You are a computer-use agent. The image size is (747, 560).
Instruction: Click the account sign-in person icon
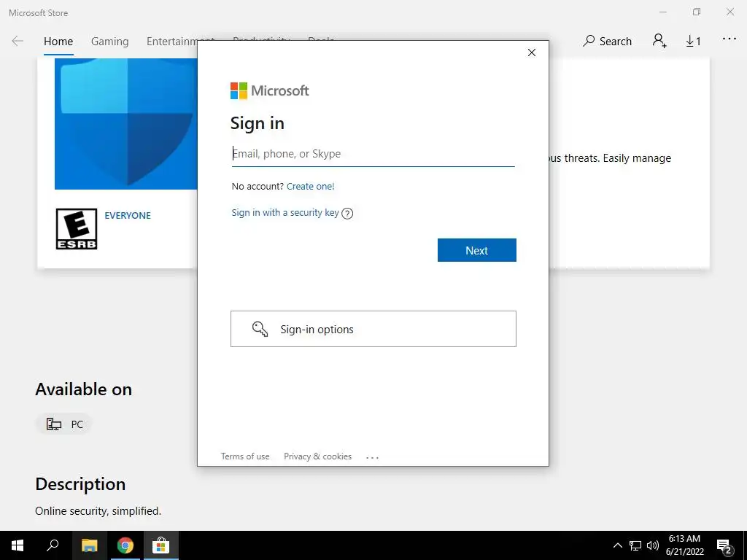click(659, 41)
